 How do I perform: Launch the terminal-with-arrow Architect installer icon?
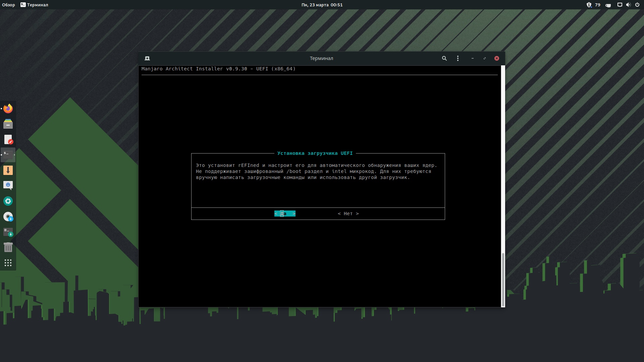click(x=8, y=232)
